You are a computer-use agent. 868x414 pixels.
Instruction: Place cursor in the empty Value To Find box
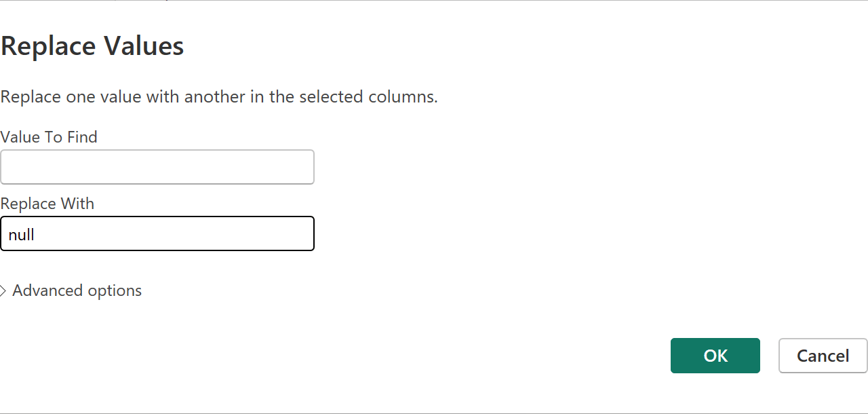pyautogui.click(x=157, y=167)
